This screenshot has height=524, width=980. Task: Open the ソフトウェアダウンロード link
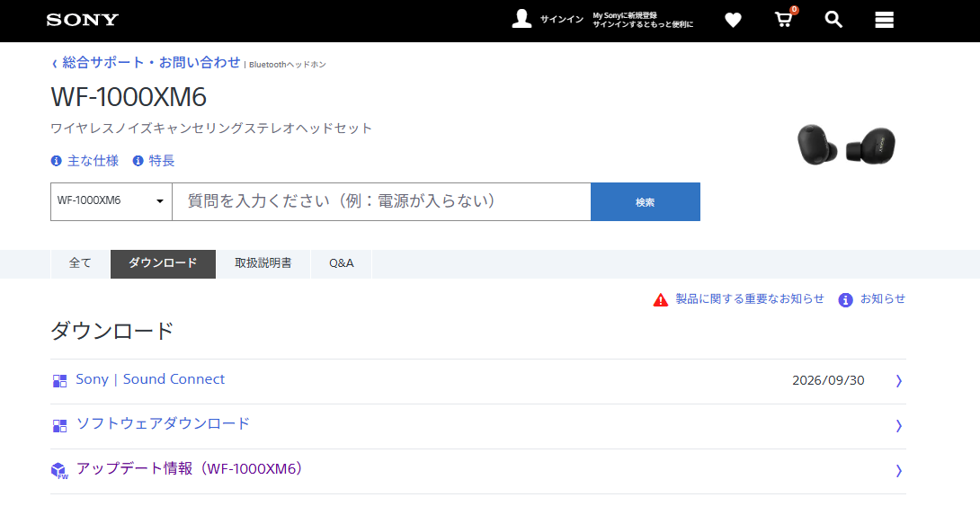tap(163, 424)
